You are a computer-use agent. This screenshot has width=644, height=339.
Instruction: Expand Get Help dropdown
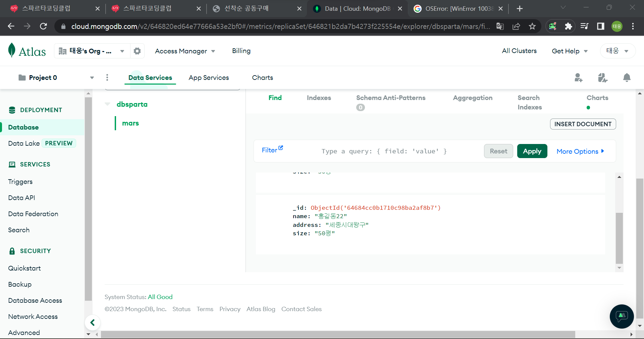[570, 51]
